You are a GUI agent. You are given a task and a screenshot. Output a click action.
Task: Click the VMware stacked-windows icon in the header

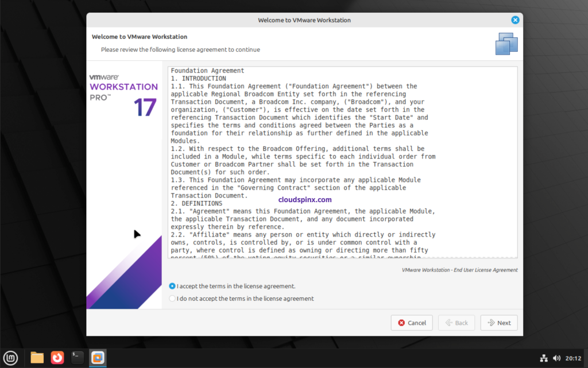point(506,44)
